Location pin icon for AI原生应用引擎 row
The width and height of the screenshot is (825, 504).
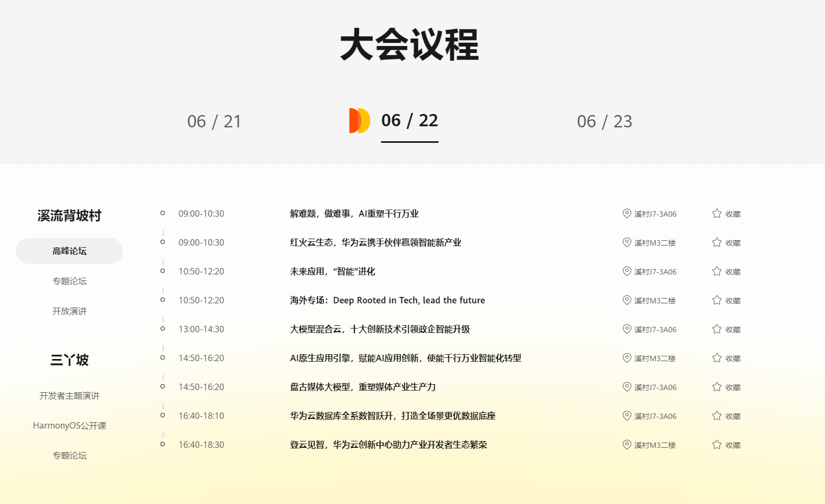[x=627, y=358]
